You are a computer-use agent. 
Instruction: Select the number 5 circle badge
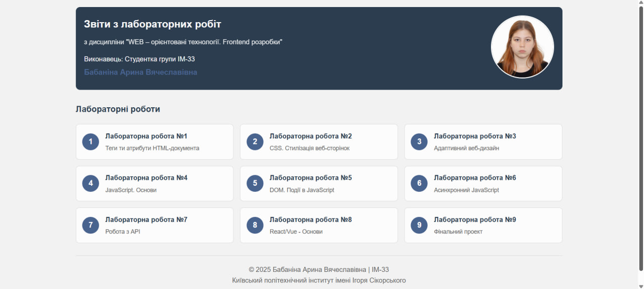[x=255, y=183]
